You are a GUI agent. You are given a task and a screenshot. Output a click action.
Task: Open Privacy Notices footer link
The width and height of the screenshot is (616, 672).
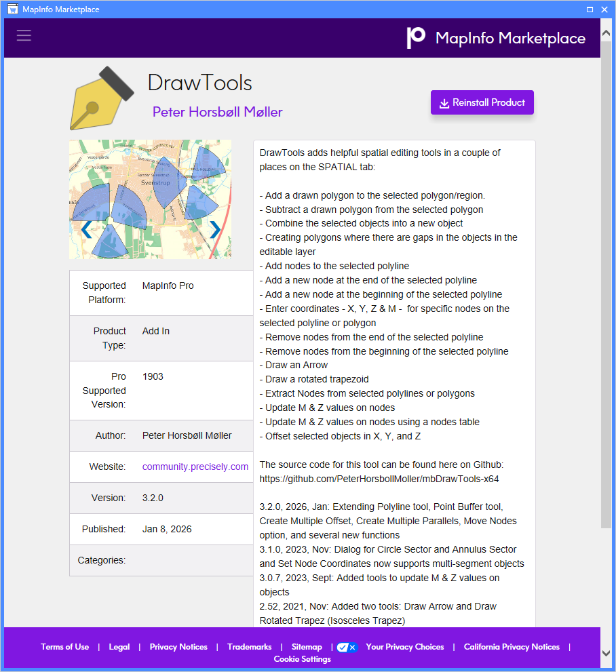tap(178, 647)
